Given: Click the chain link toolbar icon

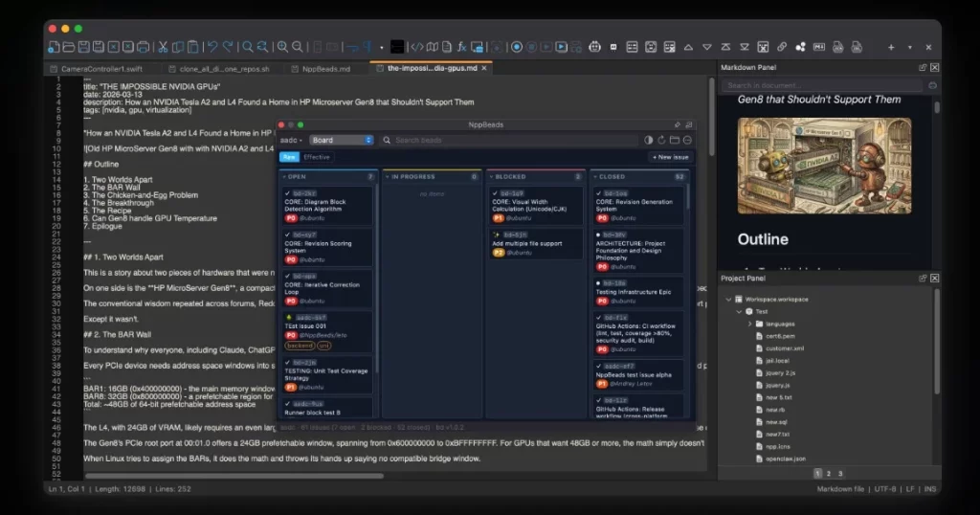Looking at the screenshot, I should [x=782, y=47].
